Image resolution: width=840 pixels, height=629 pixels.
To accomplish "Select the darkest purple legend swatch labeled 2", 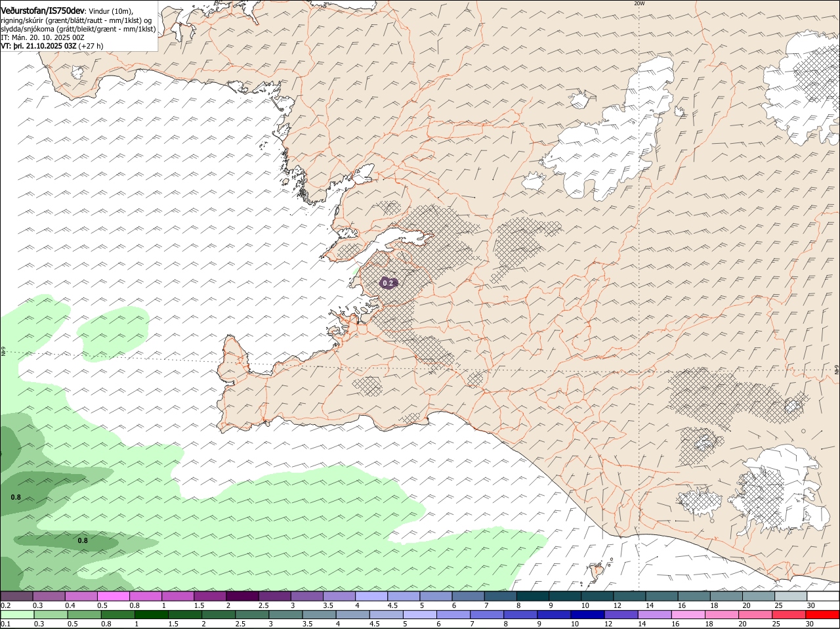I will tap(242, 596).
